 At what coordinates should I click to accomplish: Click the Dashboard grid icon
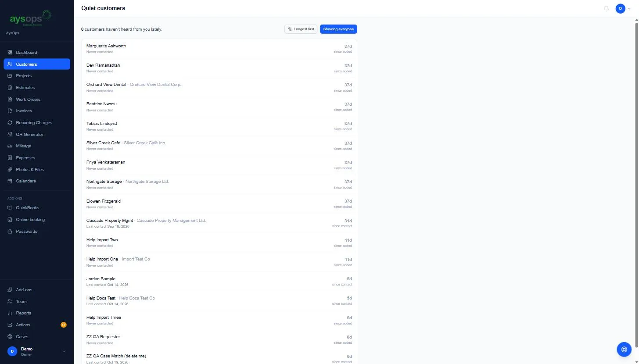pos(10,53)
